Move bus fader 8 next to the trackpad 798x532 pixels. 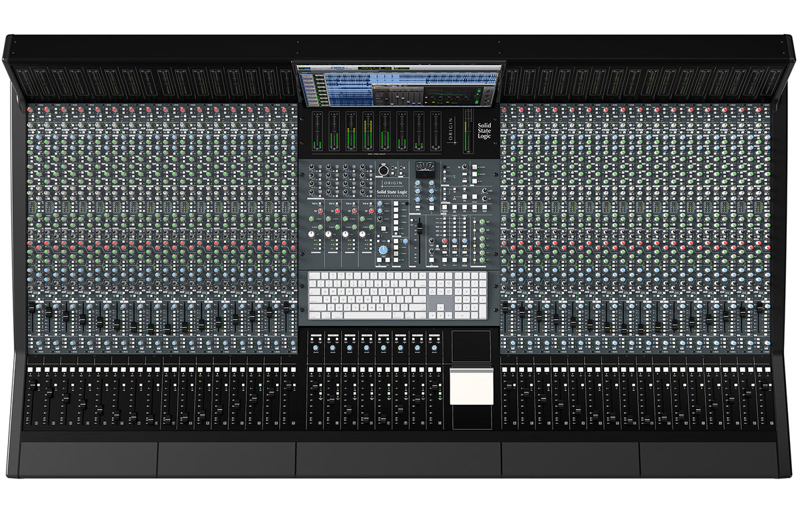(434, 386)
